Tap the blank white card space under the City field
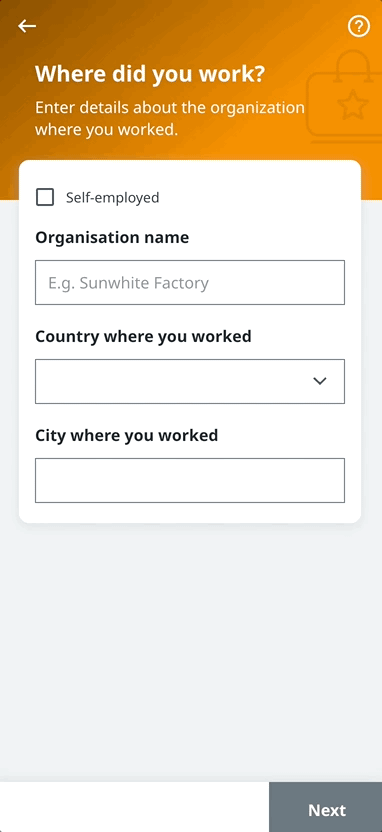Screen dimensions: 382x832 coord(190,513)
